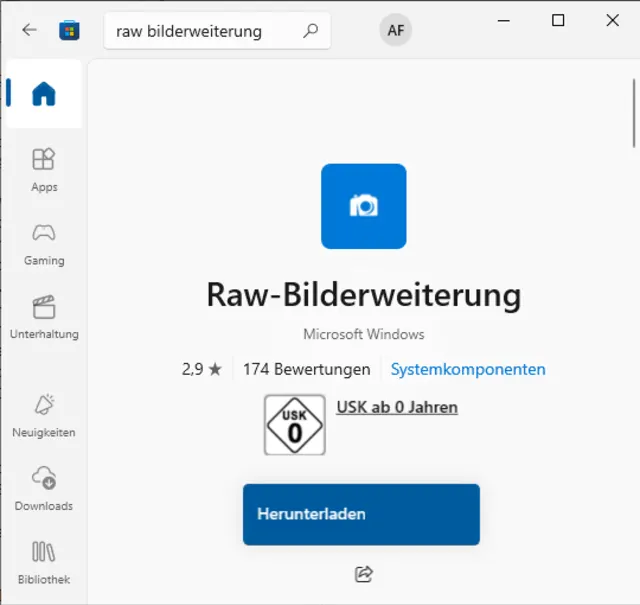Minimize the Store window
The height and width of the screenshot is (605, 640).
tap(504, 20)
